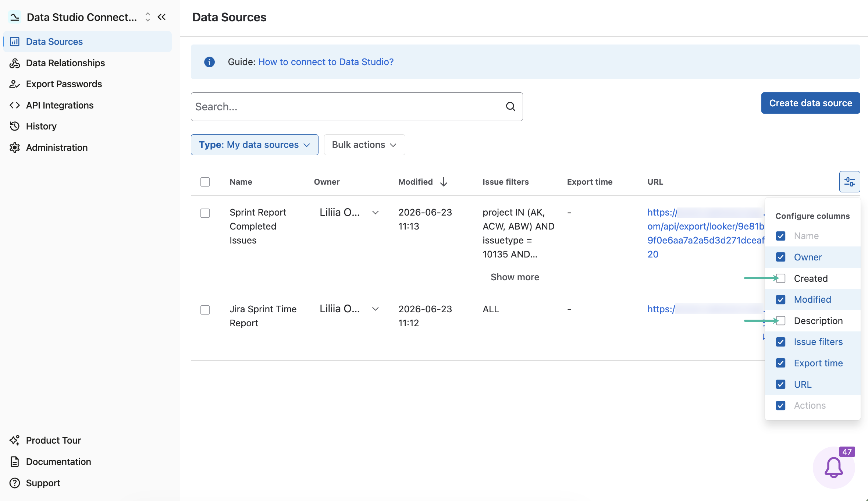Select Data Sources in sidebar
Screen dimensions: 868x501
point(87,42)
